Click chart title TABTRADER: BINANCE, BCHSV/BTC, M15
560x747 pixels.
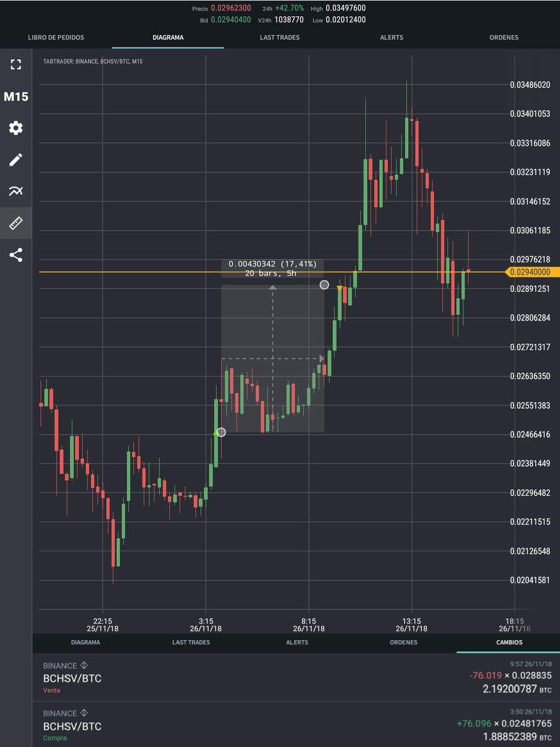pyautogui.click(x=93, y=62)
